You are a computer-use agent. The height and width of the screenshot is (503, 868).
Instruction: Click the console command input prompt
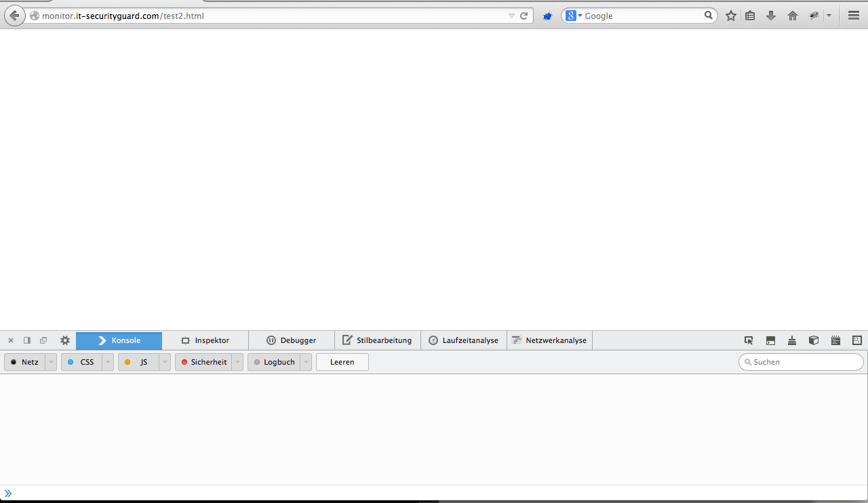coord(434,493)
